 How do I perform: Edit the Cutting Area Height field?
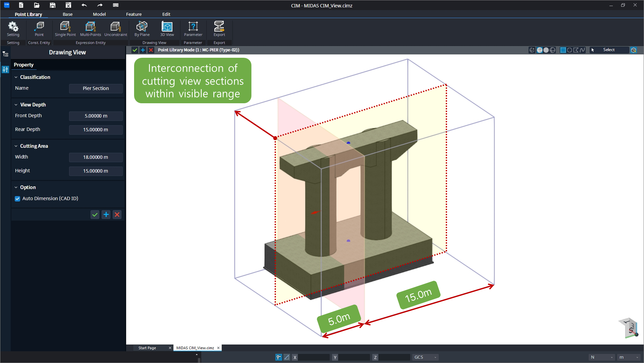click(x=96, y=171)
